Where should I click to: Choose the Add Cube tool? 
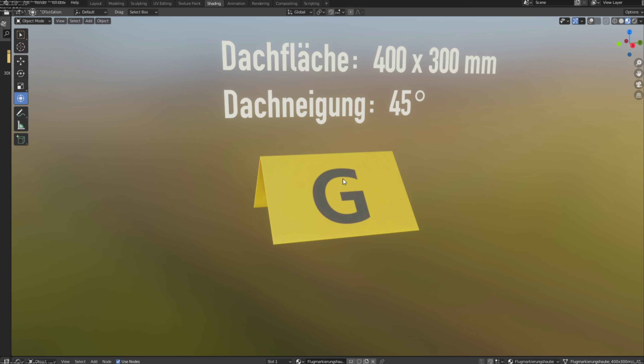pyautogui.click(x=21, y=140)
